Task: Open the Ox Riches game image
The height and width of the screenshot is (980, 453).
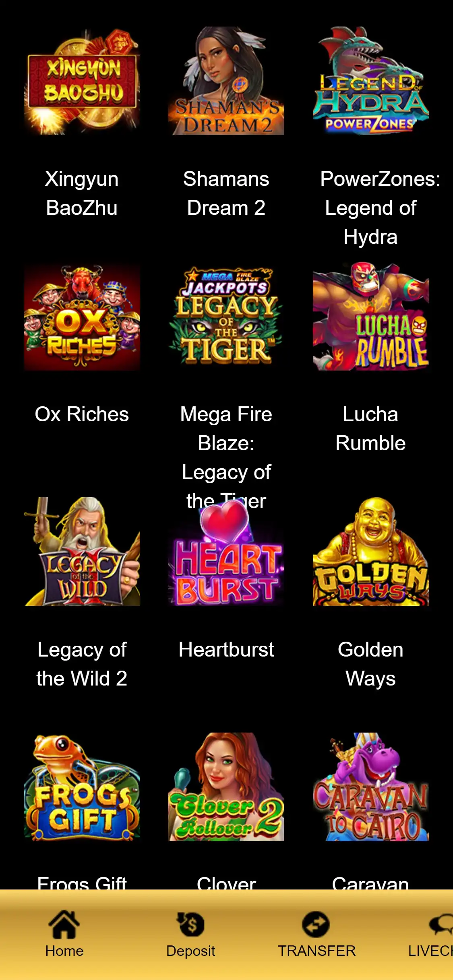Action: (x=82, y=316)
